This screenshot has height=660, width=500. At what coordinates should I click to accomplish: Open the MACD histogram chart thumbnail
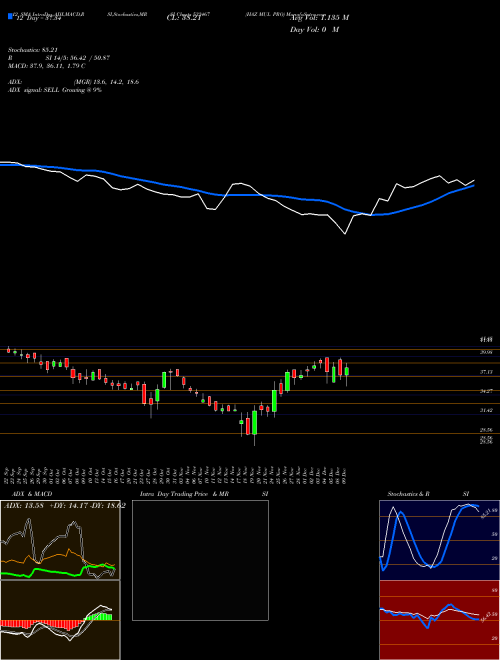coord(60,620)
